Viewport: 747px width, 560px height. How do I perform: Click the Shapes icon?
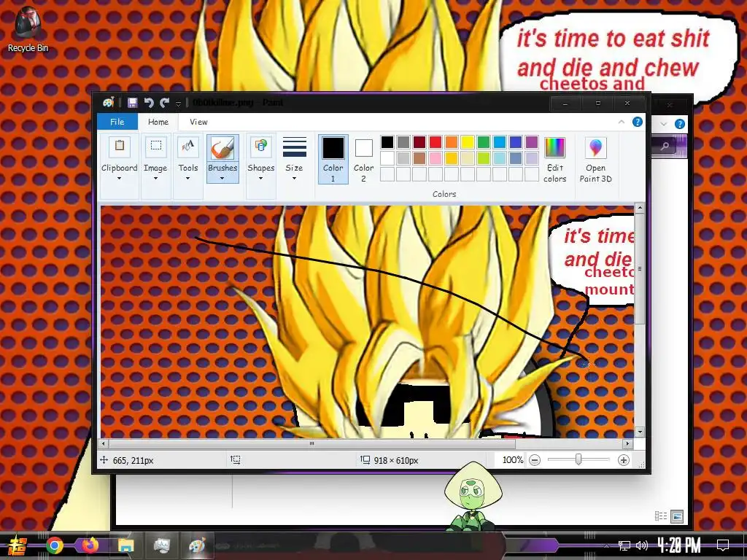[x=260, y=147]
